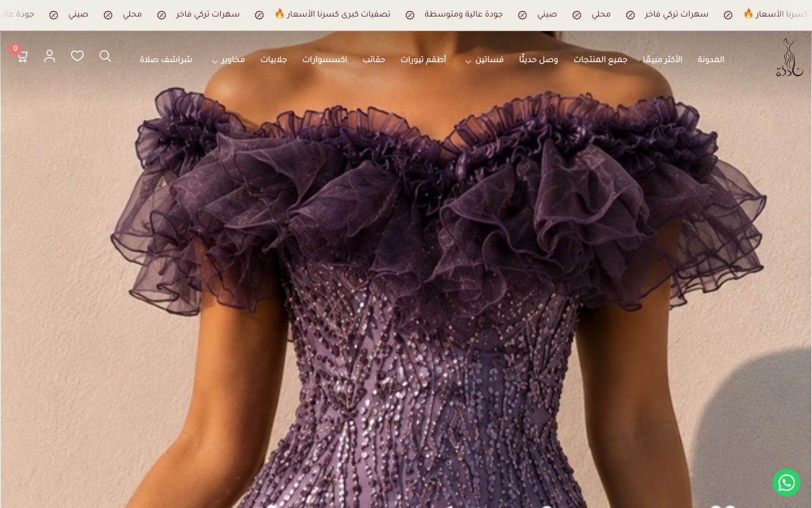Viewport: 812px width, 508px height.
Task: Select the وصل حديثًا menu item
Action: coord(539,60)
